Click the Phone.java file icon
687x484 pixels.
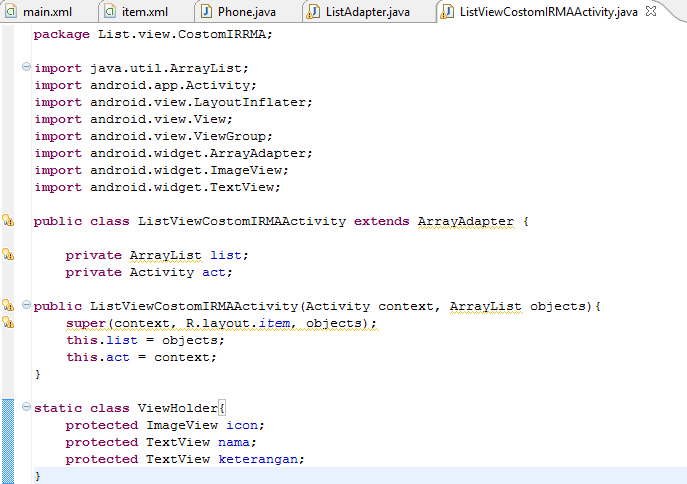point(206,11)
